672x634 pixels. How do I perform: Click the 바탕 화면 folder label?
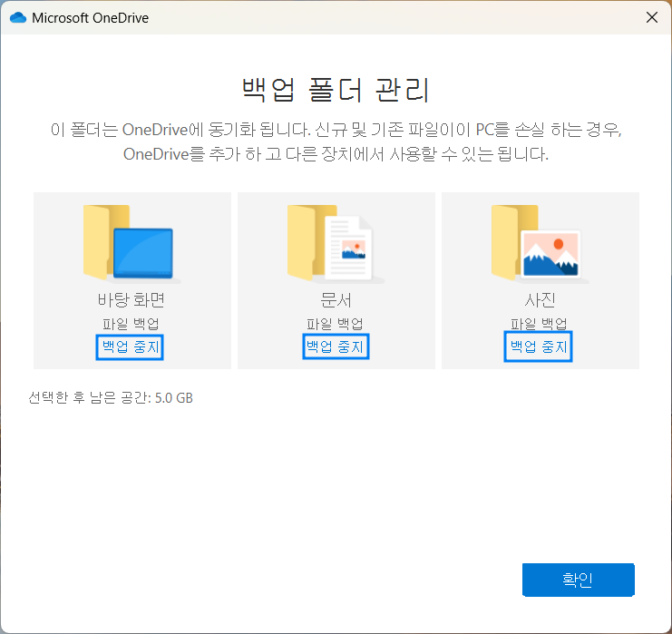click(x=131, y=299)
